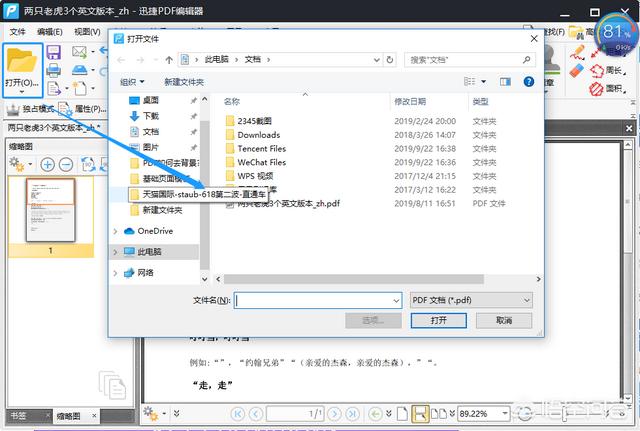This screenshot has height=431, width=640.
Task: Open bottom toolbar gear options
Action: pos(151,413)
